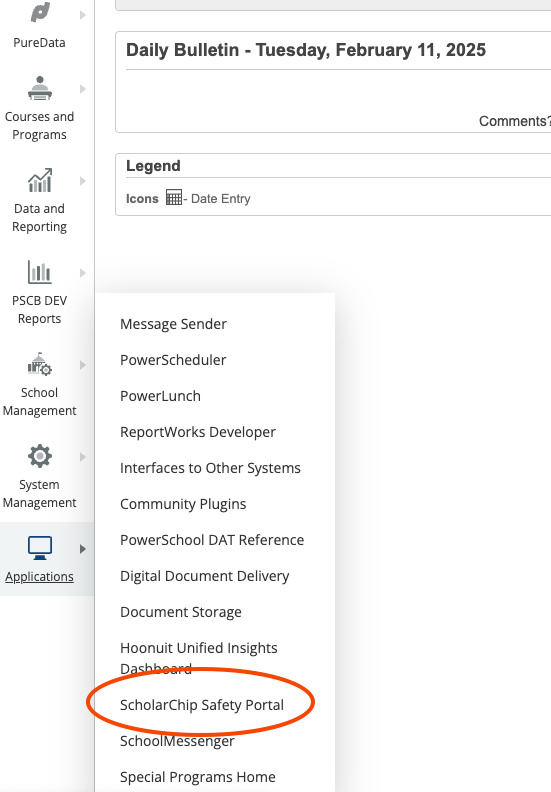Select the Courses and Programs icon
This screenshot has height=792, width=551.
click(x=40, y=88)
